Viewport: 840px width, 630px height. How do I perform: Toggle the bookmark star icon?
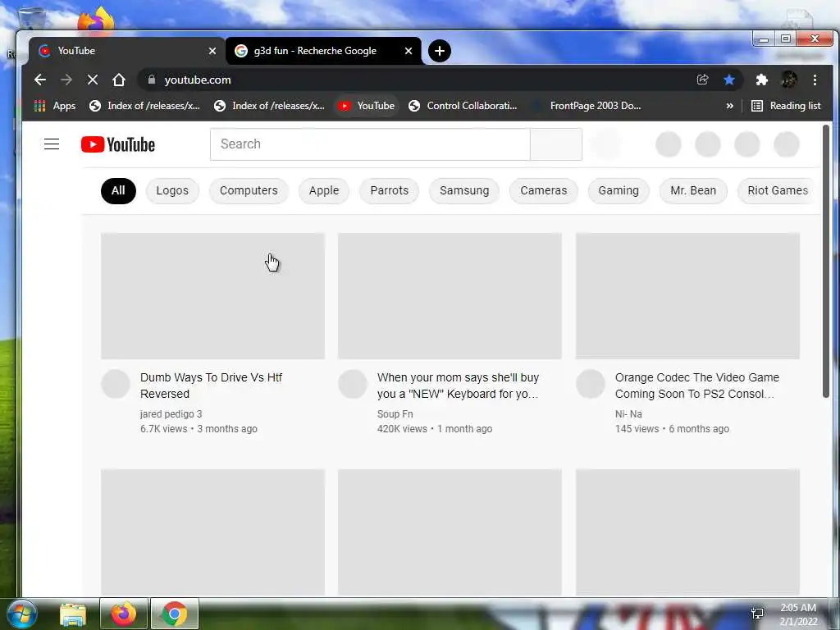[729, 80]
